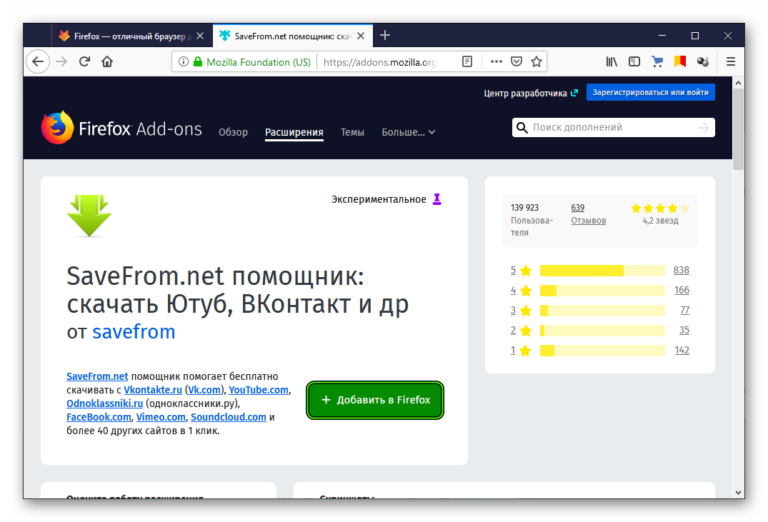Screen dimensions: 768x522
Task: Click the 4-star rating bar
Action: pos(602,291)
